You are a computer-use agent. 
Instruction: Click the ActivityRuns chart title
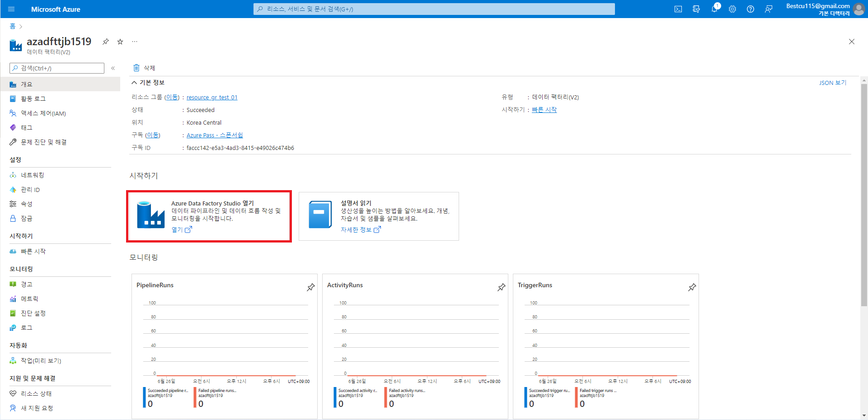(345, 285)
